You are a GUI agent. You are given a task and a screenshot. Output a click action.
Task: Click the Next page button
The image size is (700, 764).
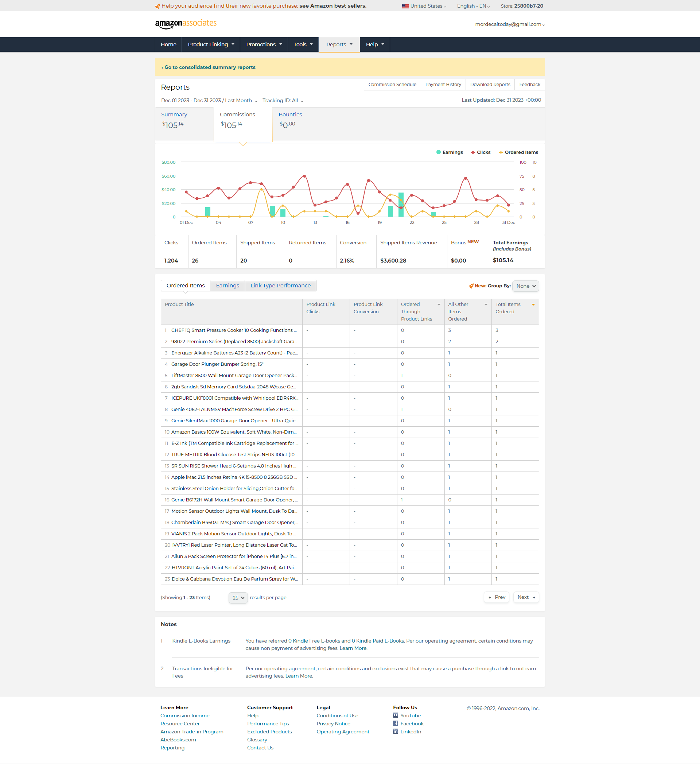point(526,597)
